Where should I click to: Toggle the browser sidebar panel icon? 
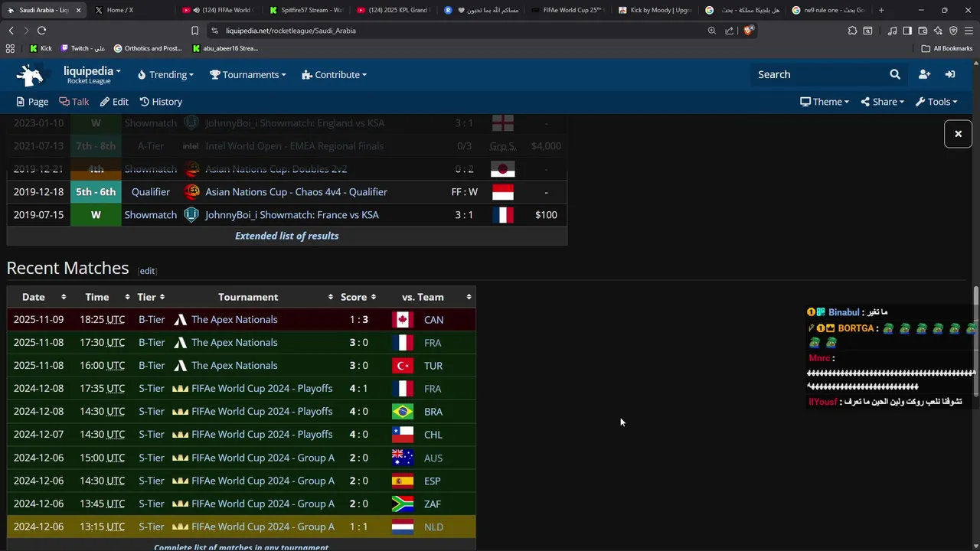point(907,31)
